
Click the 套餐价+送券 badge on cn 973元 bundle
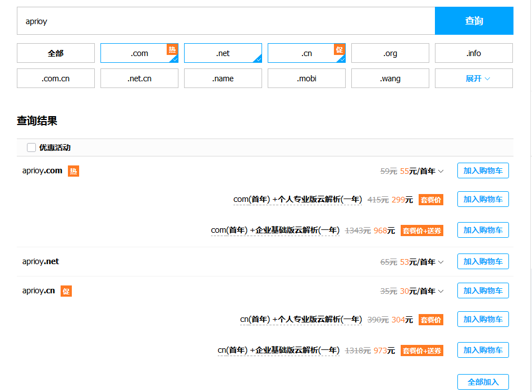click(422, 351)
